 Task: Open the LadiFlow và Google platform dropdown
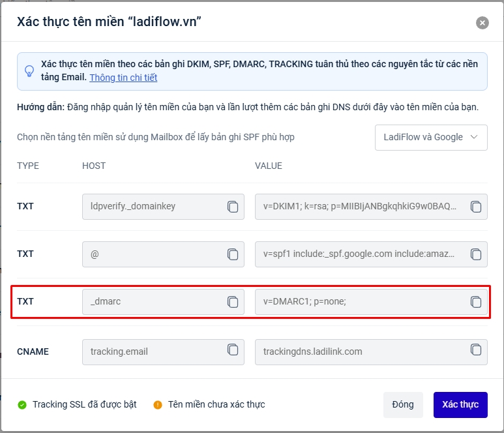click(x=431, y=137)
